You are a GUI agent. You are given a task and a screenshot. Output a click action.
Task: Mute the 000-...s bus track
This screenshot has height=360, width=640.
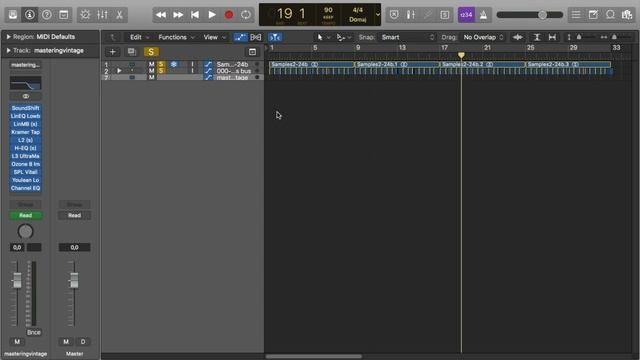click(151, 71)
